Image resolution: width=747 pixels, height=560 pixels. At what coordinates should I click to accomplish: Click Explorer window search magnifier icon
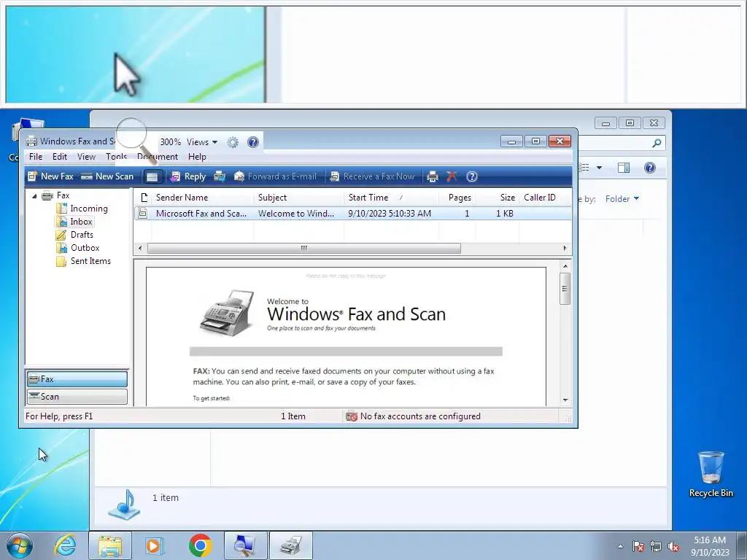point(657,143)
